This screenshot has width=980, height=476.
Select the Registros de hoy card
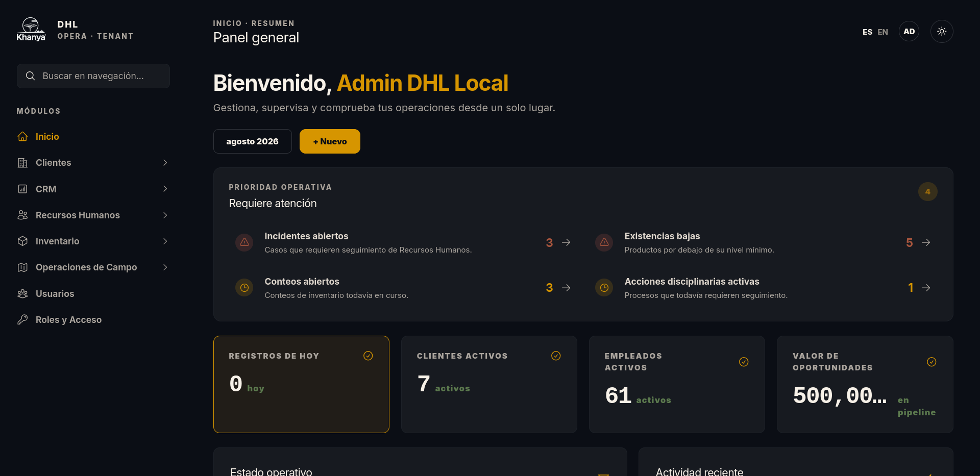tap(301, 384)
